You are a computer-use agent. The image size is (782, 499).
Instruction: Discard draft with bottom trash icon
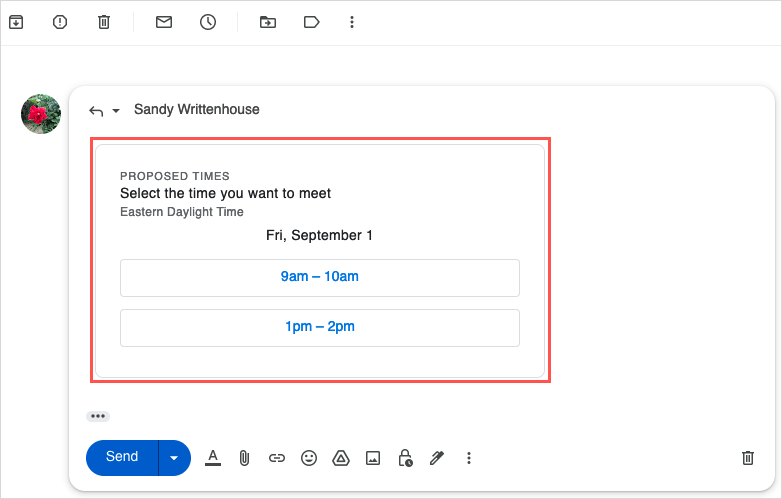click(x=747, y=458)
